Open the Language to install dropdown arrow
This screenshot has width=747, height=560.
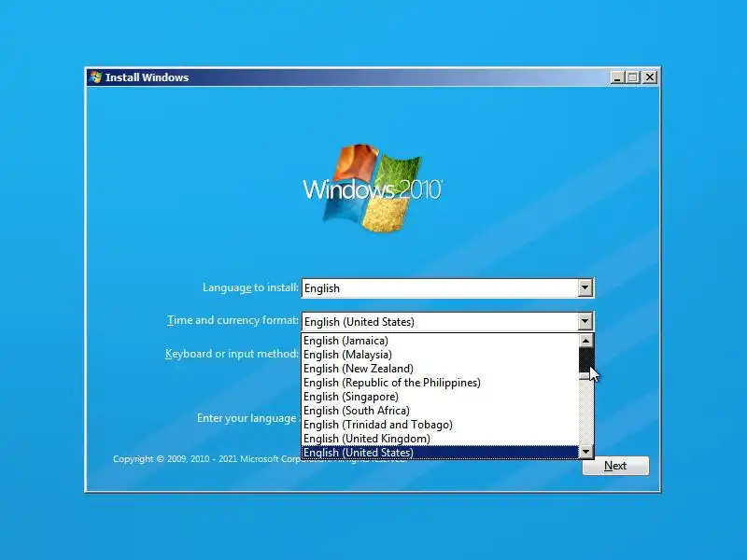[585, 287]
